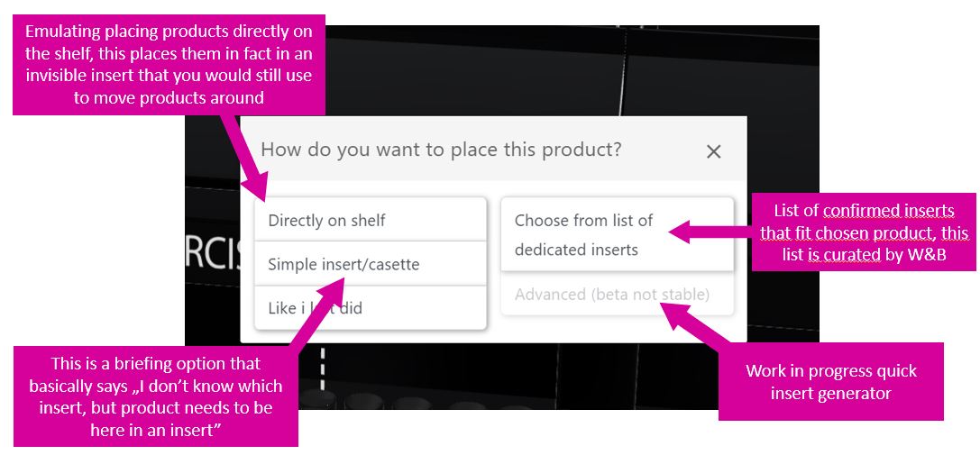
Task: Click the white dashed line below the dialog
Action: [x=322, y=369]
